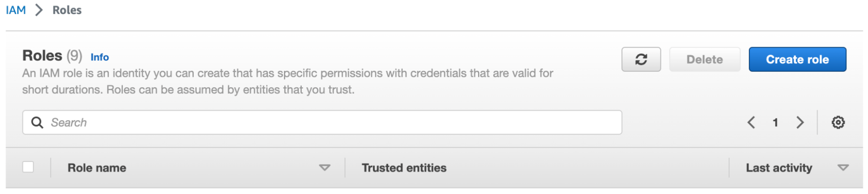Sort by Last activity arrow
The height and width of the screenshot is (194, 868).
pyautogui.click(x=843, y=168)
